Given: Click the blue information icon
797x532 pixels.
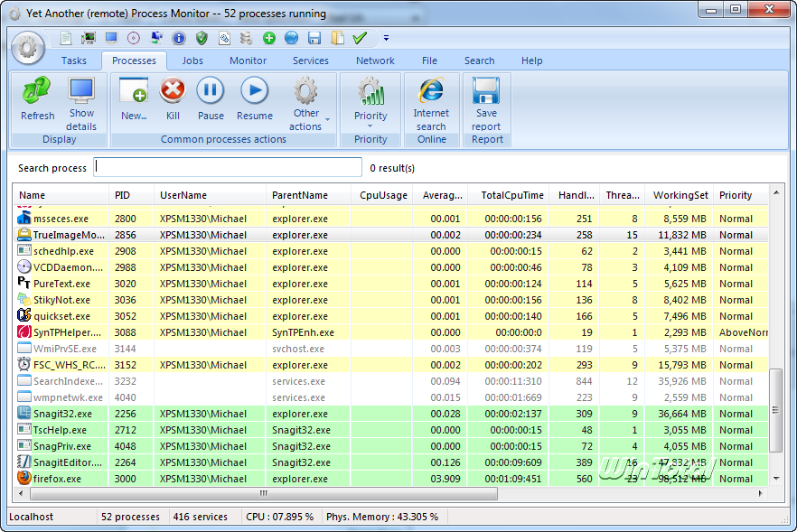Looking at the screenshot, I should [179, 38].
